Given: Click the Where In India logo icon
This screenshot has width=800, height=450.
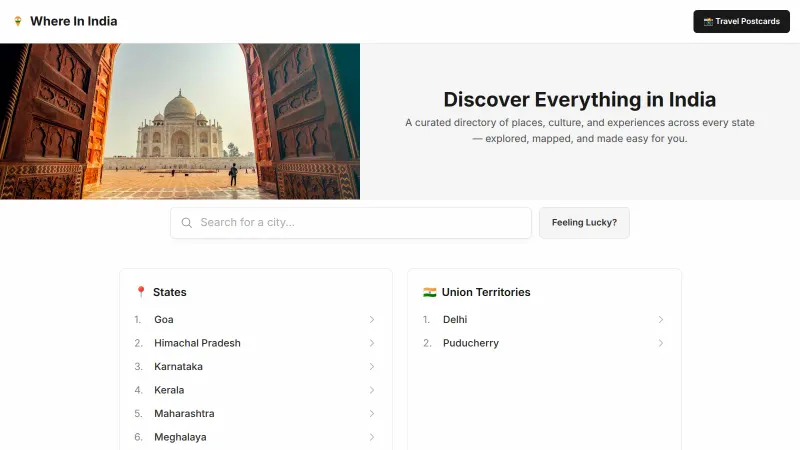Looking at the screenshot, I should (x=18, y=21).
